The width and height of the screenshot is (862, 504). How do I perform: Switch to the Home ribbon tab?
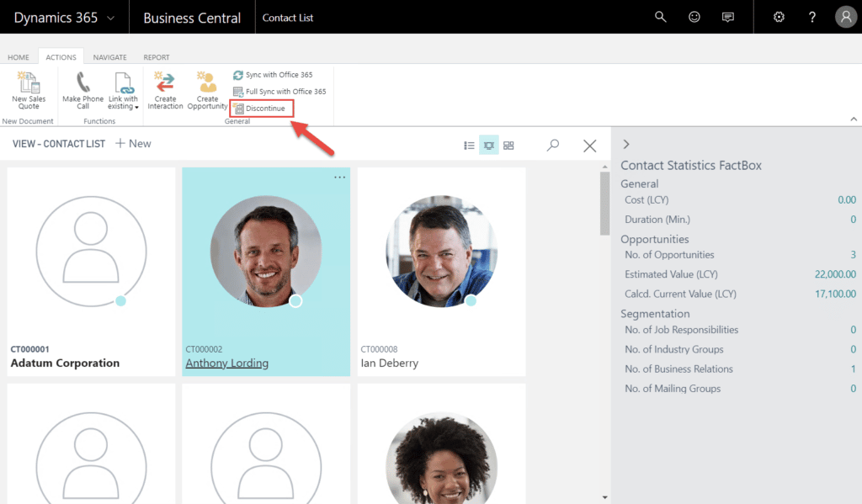pyautogui.click(x=19, y=57)
